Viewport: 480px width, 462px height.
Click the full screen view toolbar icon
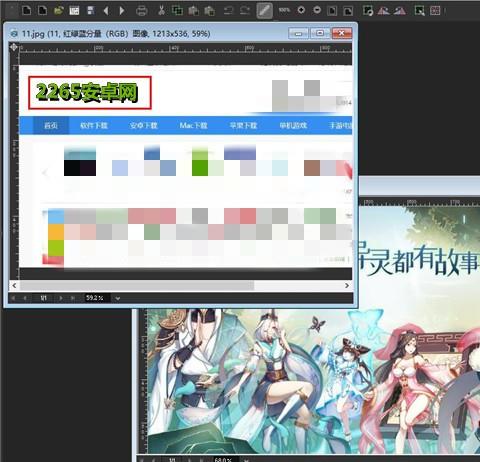419,11
